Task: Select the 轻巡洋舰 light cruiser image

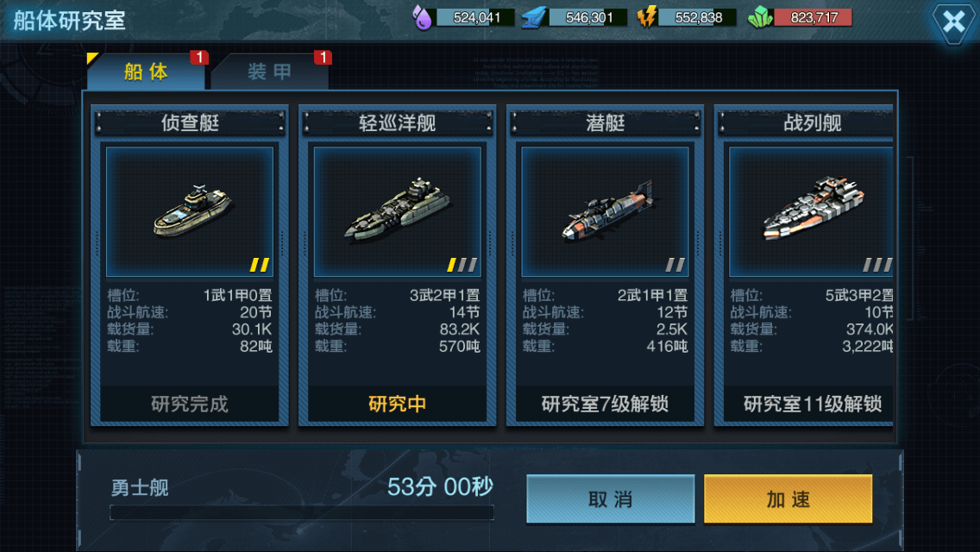Action: [398, 212]
